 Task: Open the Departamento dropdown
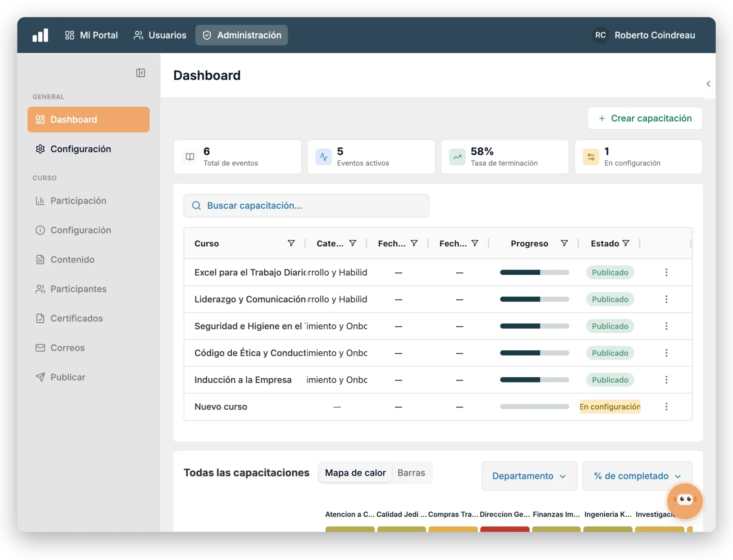click(529, 476)
